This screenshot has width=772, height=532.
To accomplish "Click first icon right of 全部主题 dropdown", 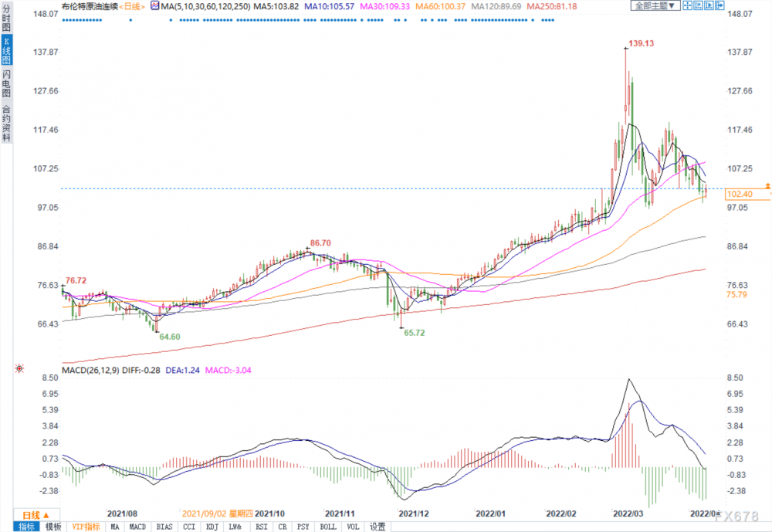I will (x=689, y=6).
